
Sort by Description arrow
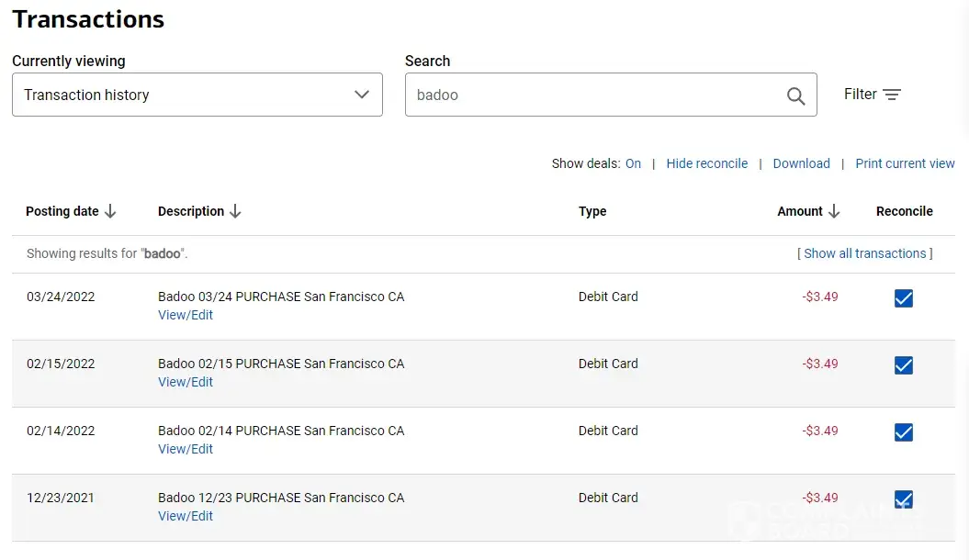(235, 211)
